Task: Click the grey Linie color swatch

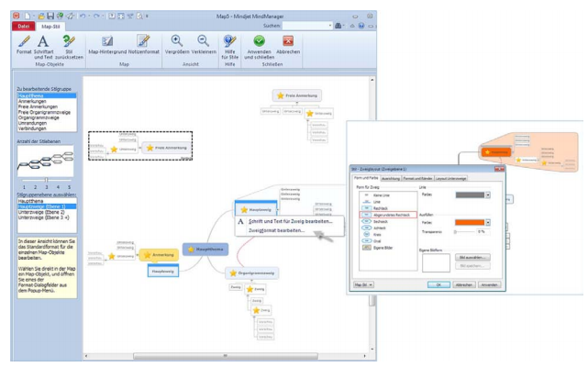Action: coord(470,195)
